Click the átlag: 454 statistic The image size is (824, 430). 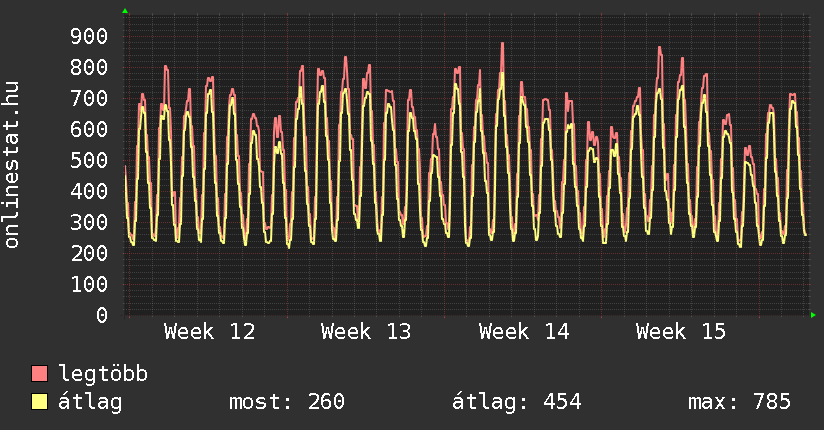[x=517, y=402]
